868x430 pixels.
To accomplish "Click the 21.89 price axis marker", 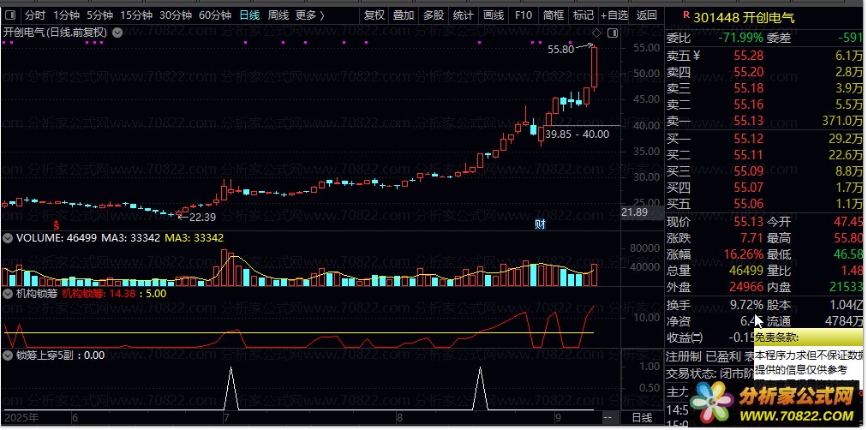I will [x=634, y=212].
